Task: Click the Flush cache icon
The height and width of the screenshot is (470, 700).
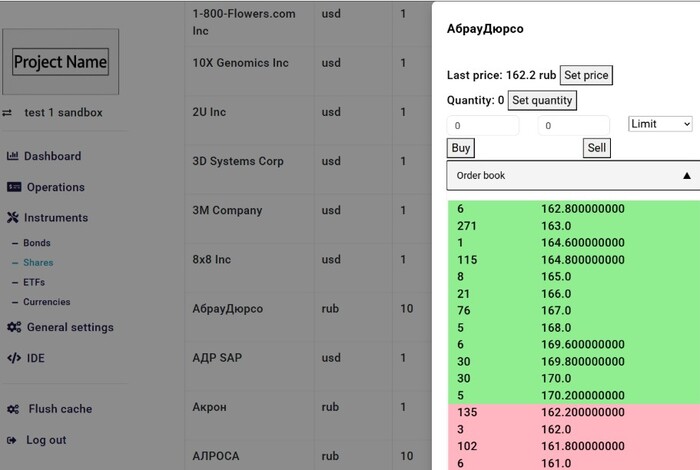Action: pos(13,409)
